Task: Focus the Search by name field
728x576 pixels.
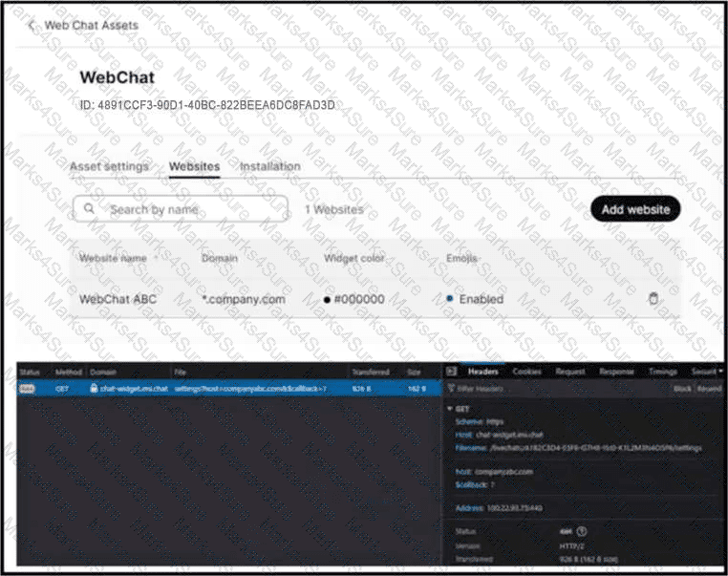Action: [181, 209]
